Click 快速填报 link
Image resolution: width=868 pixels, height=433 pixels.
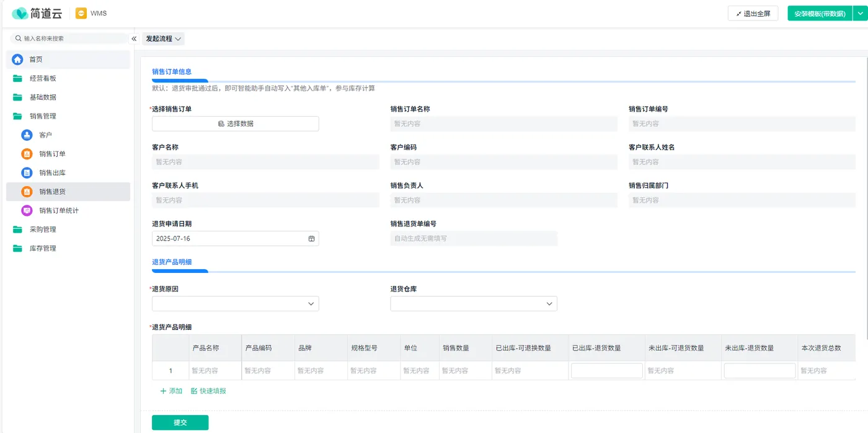208,391
